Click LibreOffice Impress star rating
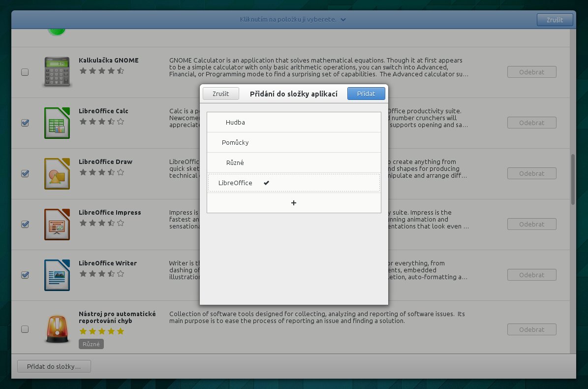588x389 pixels. tap(102, 223)
